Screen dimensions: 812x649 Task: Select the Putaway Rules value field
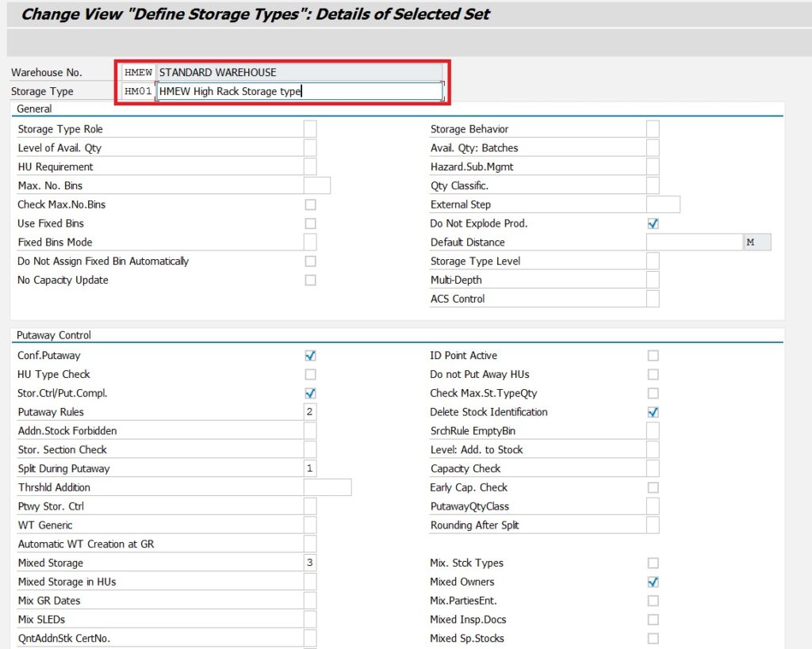[310, 412]
